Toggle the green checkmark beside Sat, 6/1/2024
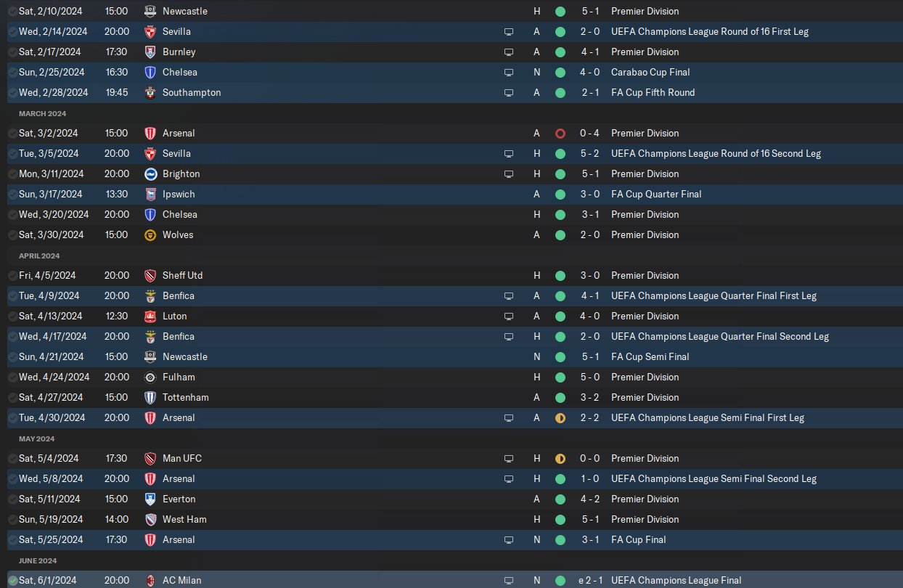Viewport: 903px width, 588px height. click(x=12, y=580)
